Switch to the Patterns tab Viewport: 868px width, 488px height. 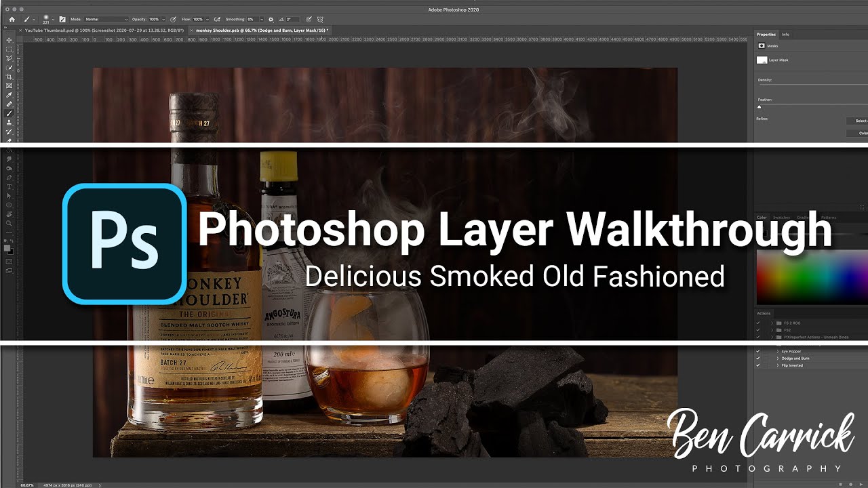(x=829, y=218)
